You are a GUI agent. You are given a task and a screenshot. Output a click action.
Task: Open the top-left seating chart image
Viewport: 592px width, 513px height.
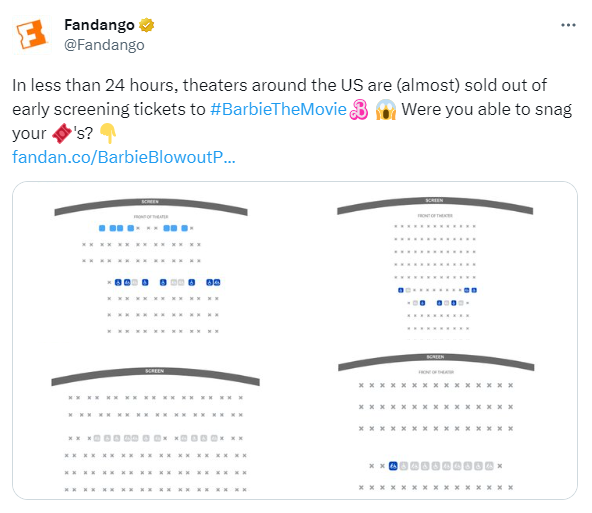point(151,266)
